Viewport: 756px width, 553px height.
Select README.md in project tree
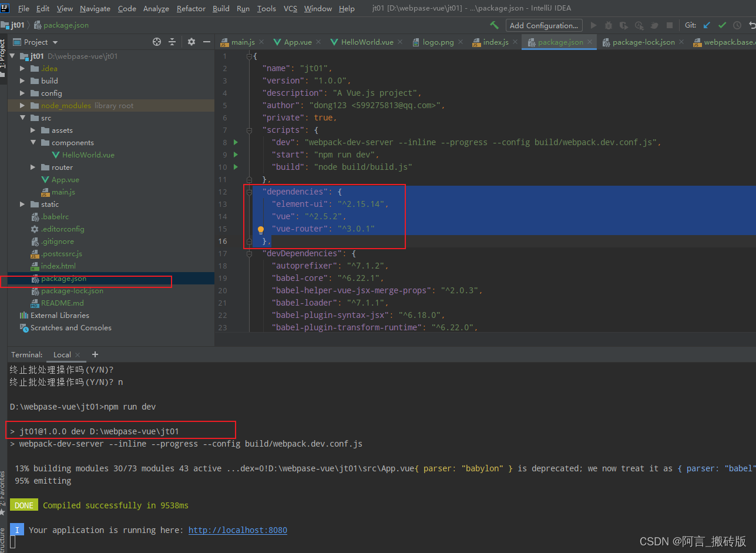(x=62, y=303)
